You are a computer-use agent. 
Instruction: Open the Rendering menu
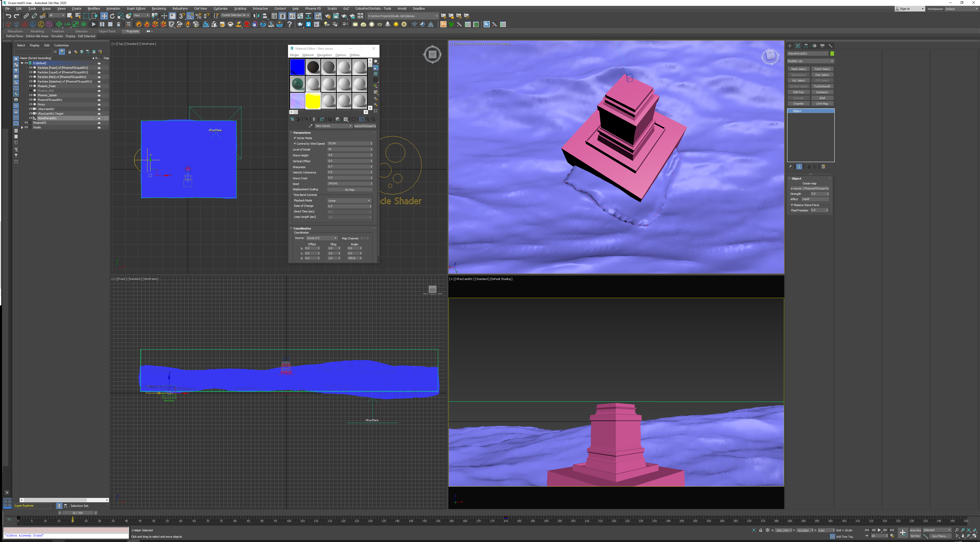[159, 8]
